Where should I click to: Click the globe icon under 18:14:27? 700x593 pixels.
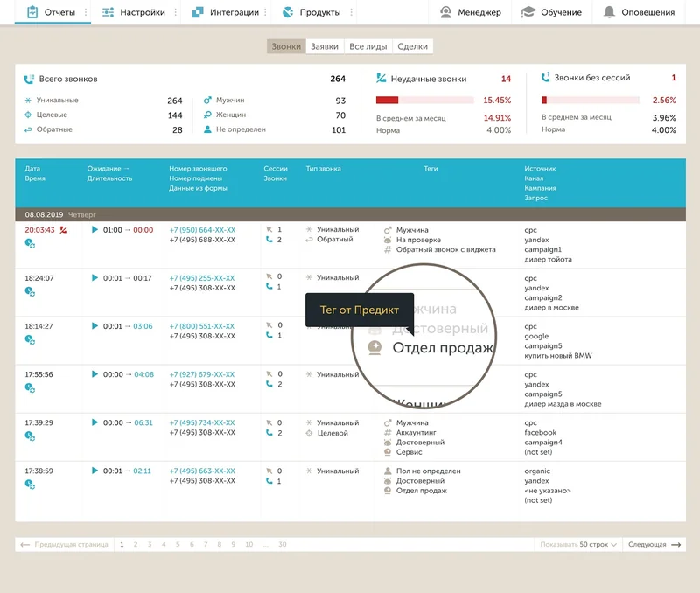30,340
